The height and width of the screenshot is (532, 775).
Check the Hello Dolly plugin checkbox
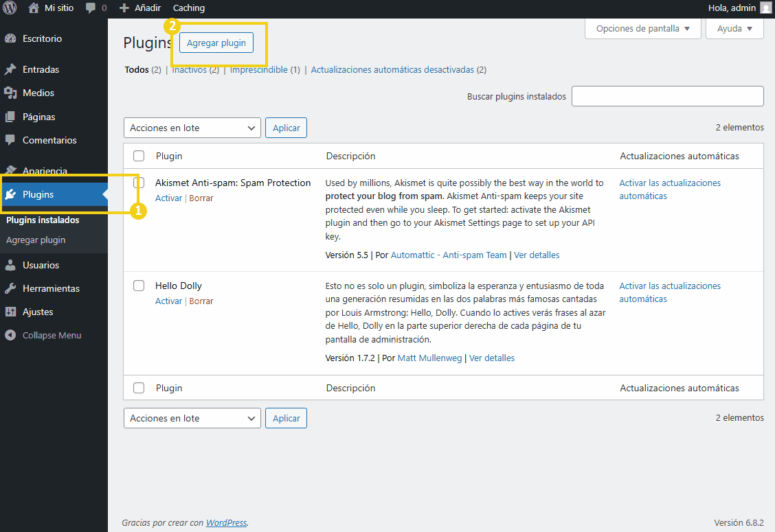[139, 286]
